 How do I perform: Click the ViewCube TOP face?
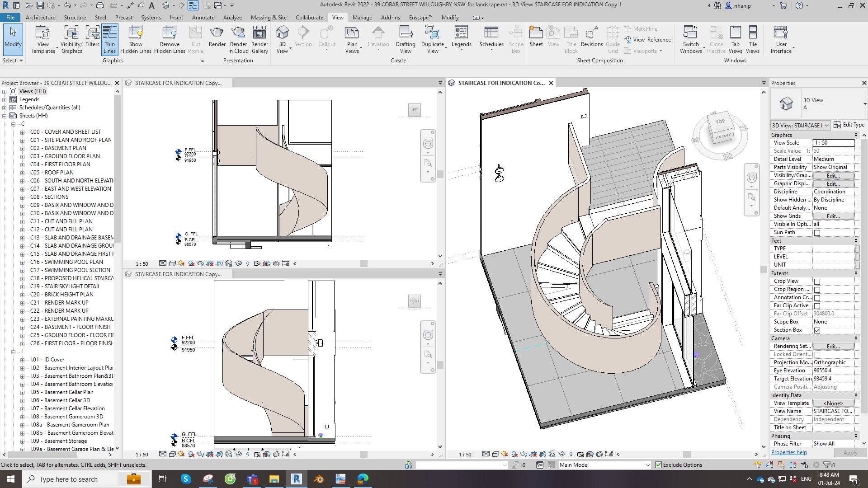coord(720,122)
